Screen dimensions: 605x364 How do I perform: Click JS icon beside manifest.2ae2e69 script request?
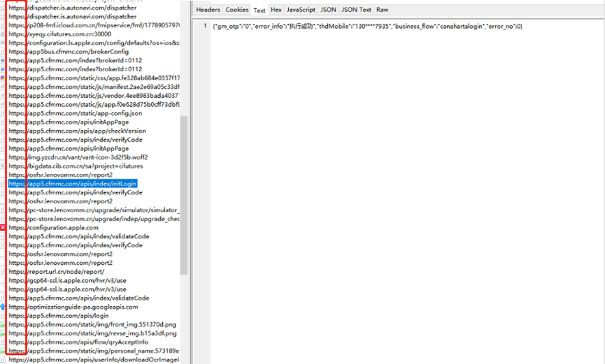tap(3, 87)
